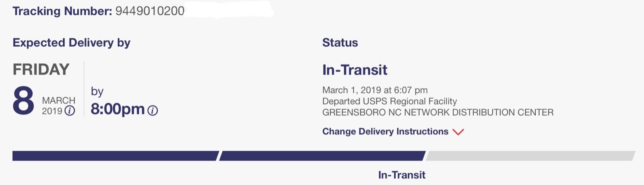This screenshot has width=644, height=185.
Task: Click the March 1, 2019 timestamp line
Action: coord(375,90)
